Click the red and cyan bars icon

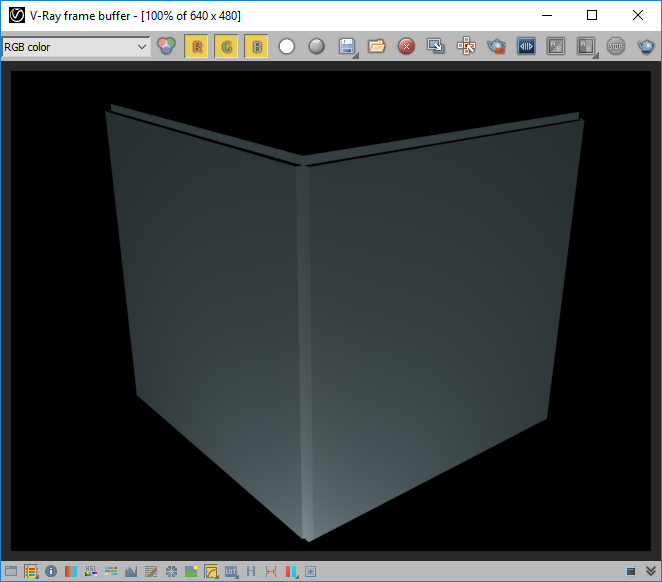(291, 571)
